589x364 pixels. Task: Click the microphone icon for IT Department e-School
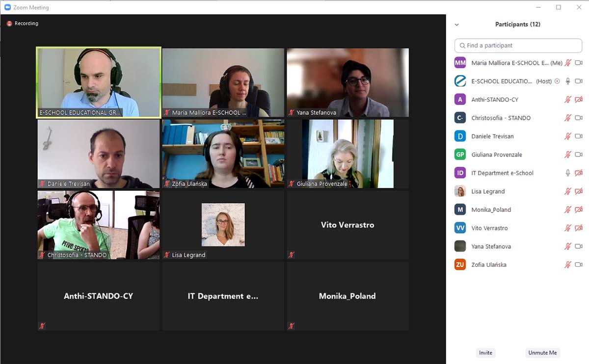[x=568, y=173]
